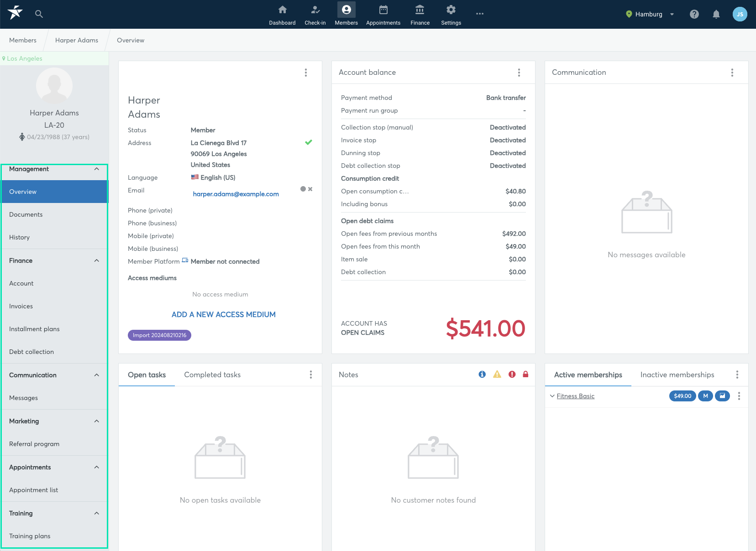Select Overview in the sidebar
The height and width of the screenshot is (551, 756).
pos(54,192)
